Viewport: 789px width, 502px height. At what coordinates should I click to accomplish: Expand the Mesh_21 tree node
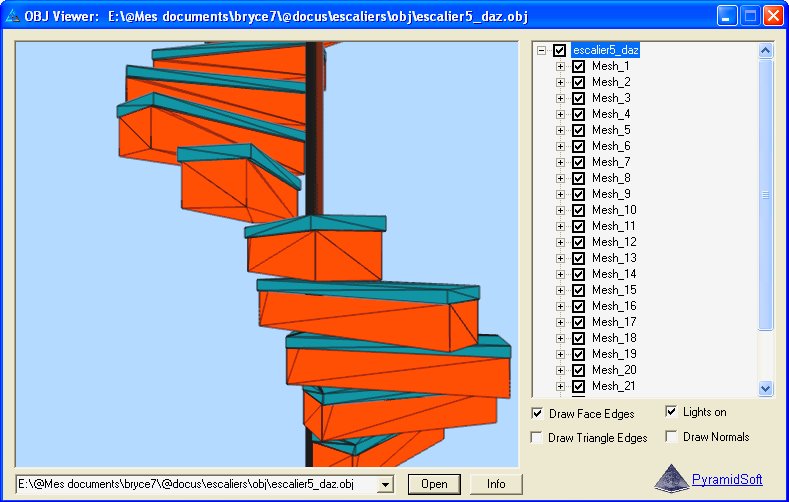(x=560, y=386)
